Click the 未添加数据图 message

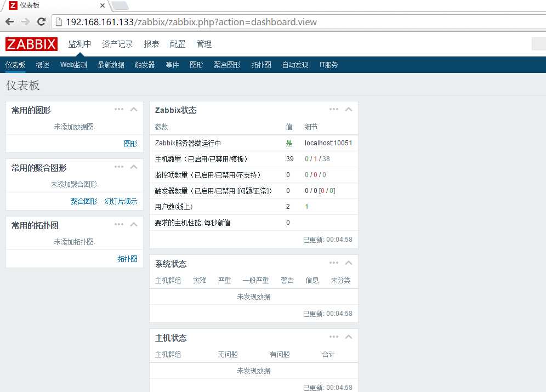[75, 127]
